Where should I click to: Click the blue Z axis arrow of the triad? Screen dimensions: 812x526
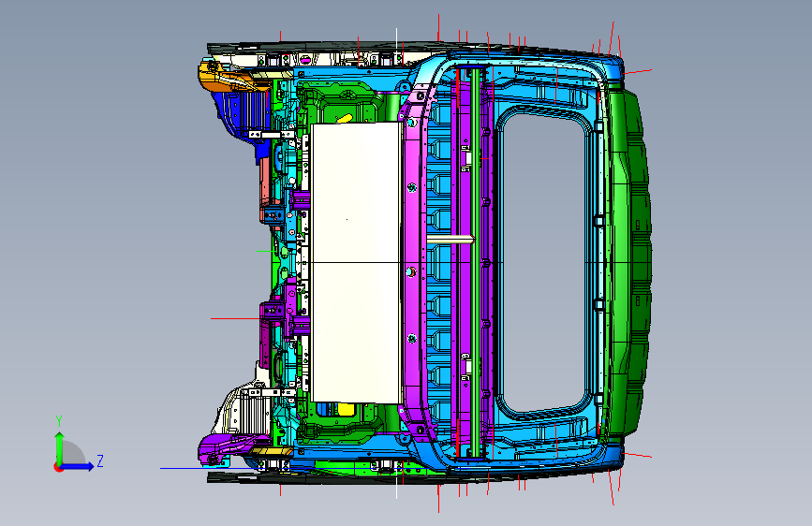coord(78,466)
